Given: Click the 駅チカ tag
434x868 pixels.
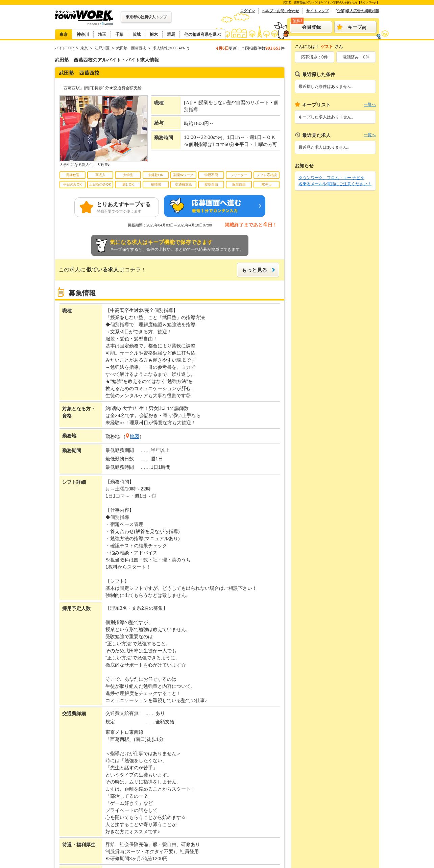Looking at the screenshot, I should (x=267, y=185).
